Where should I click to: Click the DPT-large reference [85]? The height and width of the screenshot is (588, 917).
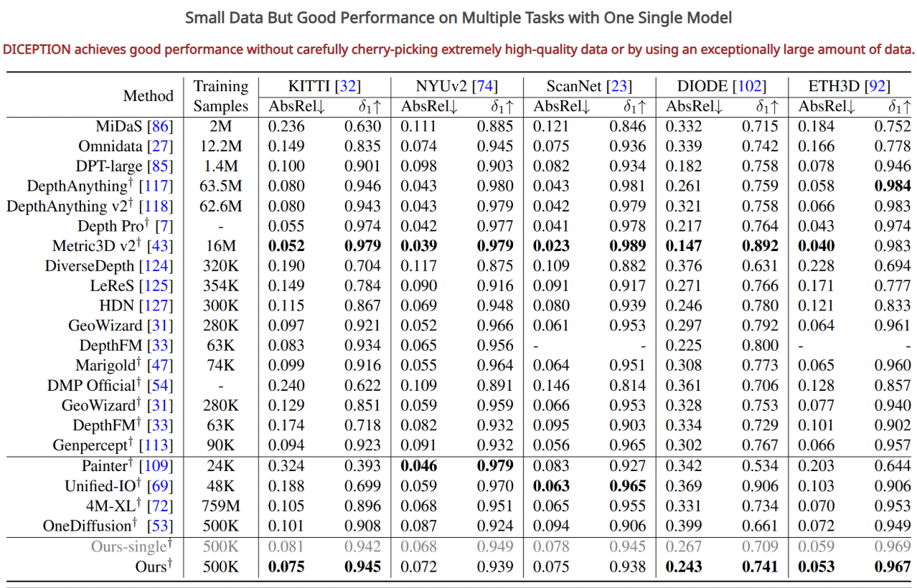pyautogui.click(x=160, y=166)
